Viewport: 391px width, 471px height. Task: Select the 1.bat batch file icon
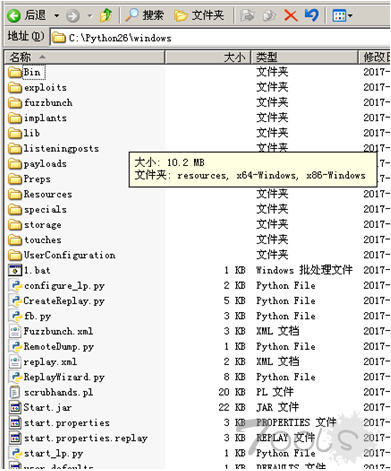pyautogui.click(x=15, y=270)
